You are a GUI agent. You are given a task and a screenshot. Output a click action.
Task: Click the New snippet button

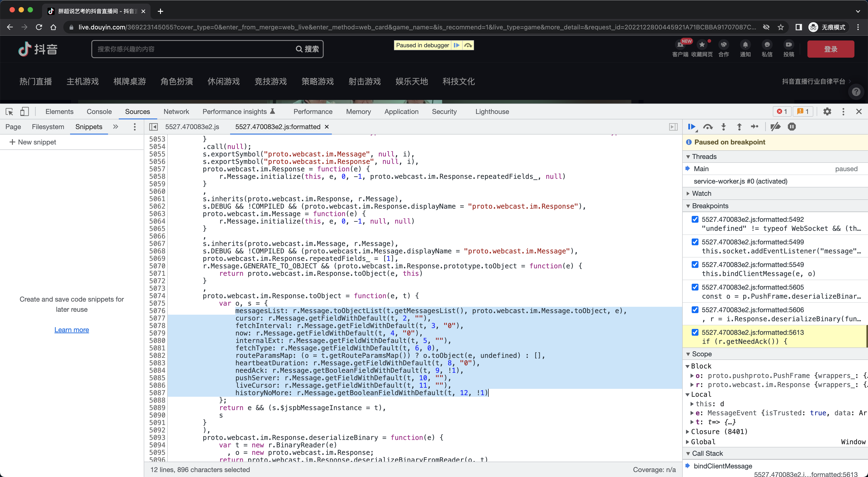click(x=33, y=142)
